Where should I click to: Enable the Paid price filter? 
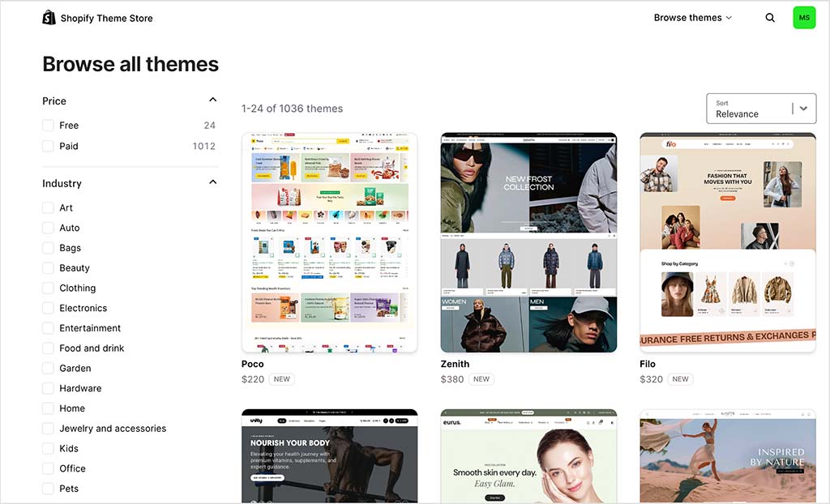48,146
